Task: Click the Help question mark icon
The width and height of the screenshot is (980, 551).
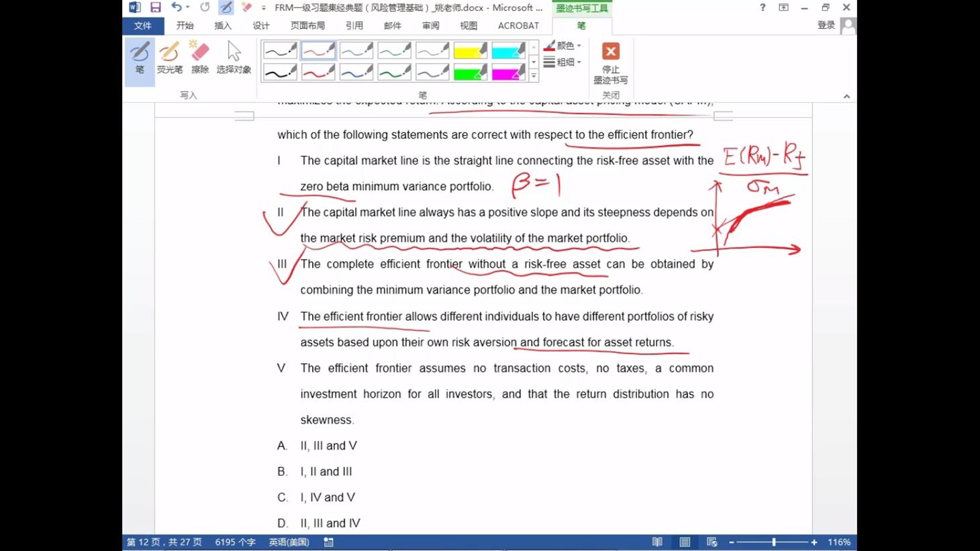Action: (763, 7)
